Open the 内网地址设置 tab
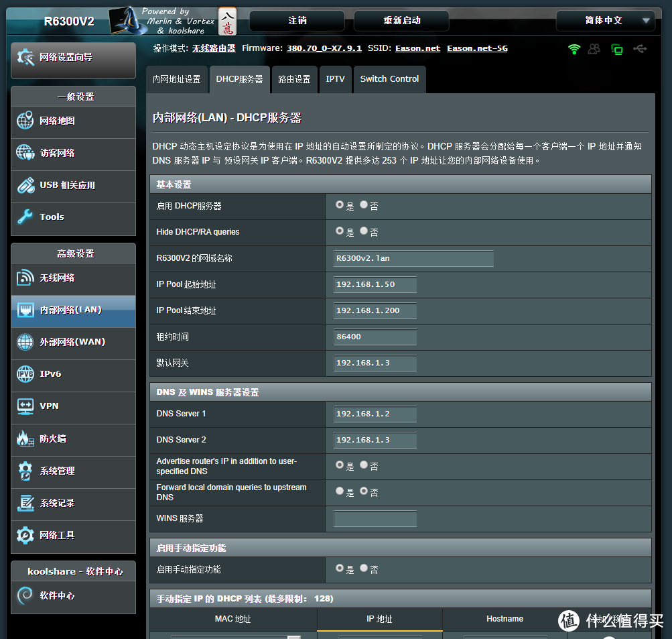The height and width of the screenshot is (639, 672). point(177,79)
